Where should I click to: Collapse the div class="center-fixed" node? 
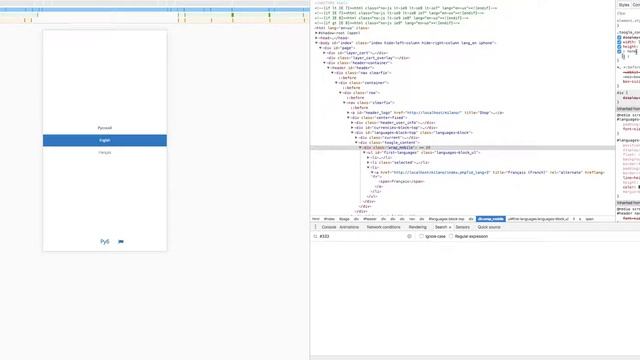348,118
